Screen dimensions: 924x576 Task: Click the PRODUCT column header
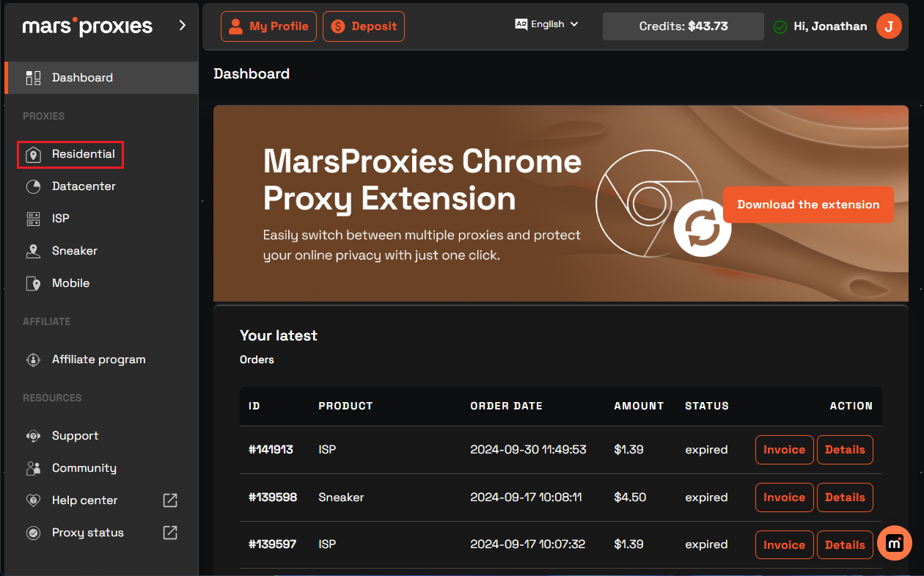(x=345, y=406)
